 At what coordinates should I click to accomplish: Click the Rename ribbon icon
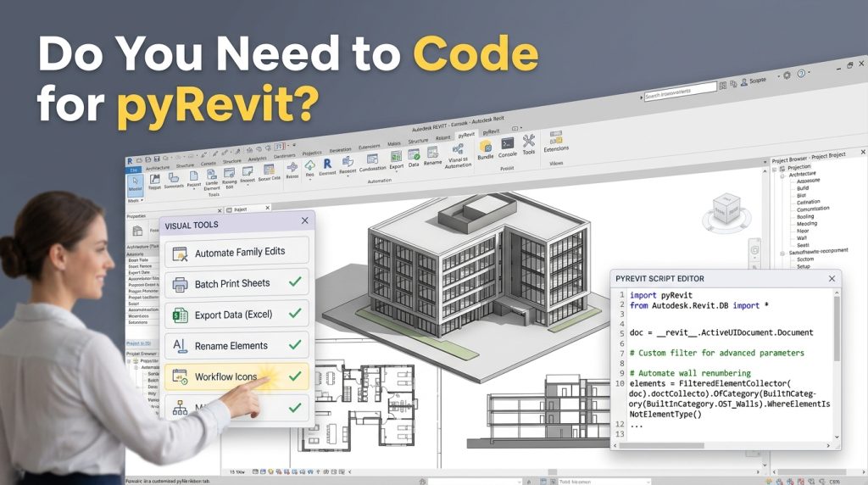tap(432, 155)
